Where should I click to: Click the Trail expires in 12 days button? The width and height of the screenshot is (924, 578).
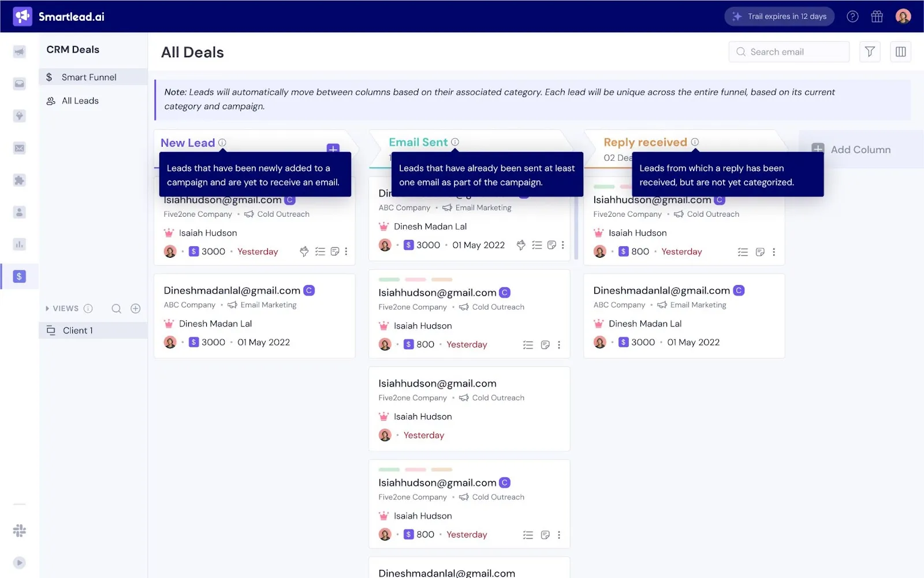point(780,16)
